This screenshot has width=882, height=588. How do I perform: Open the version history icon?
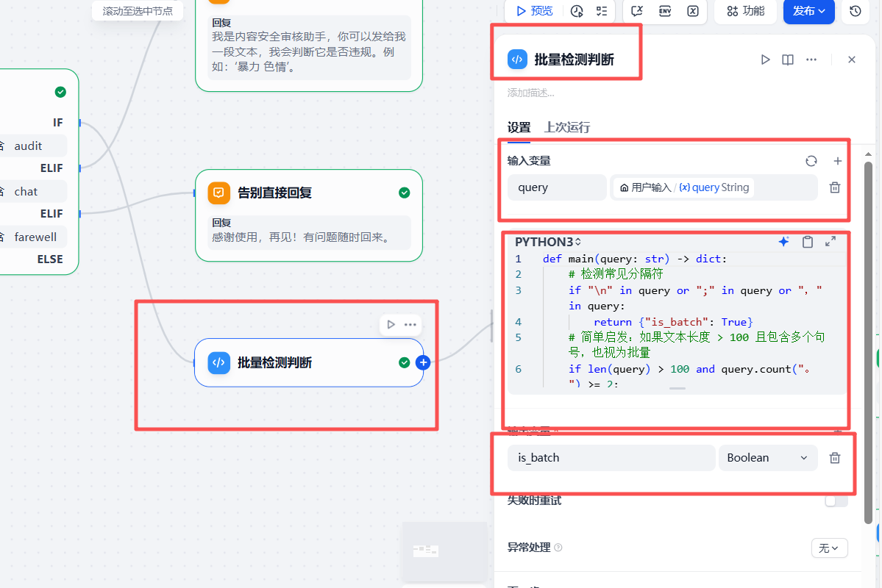[x=855, y=11]
